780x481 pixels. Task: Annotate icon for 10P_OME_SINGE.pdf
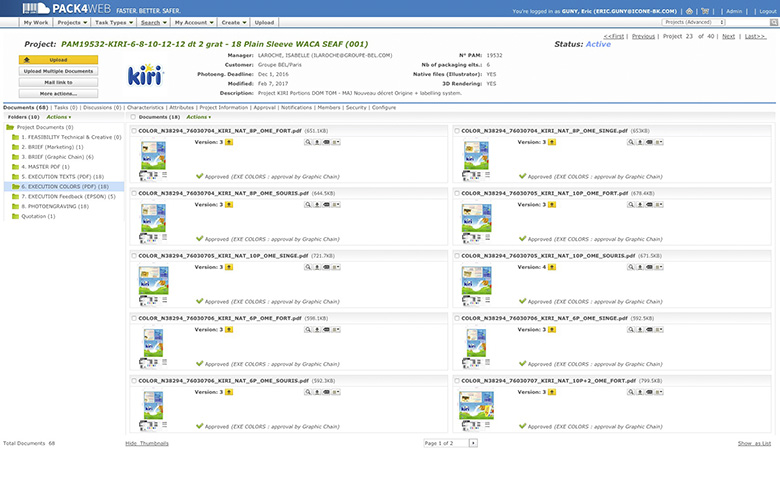tap(326, 267)
